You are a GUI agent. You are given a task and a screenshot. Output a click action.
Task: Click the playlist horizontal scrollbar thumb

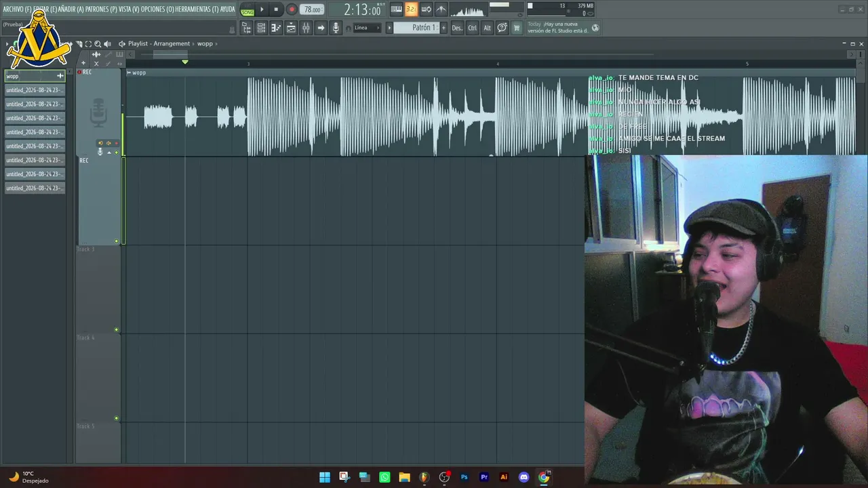click(x=171, y=54)
